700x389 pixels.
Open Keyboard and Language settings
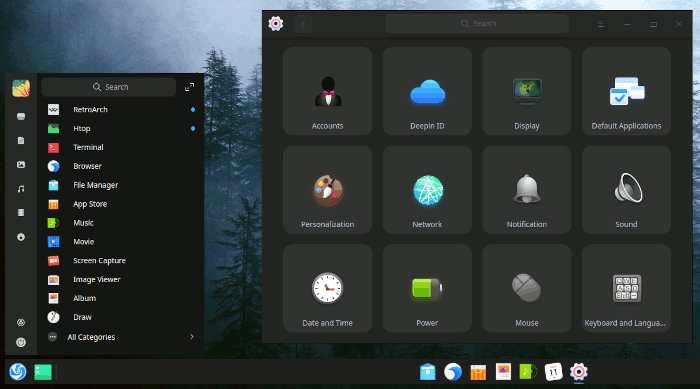coord(626,288)
